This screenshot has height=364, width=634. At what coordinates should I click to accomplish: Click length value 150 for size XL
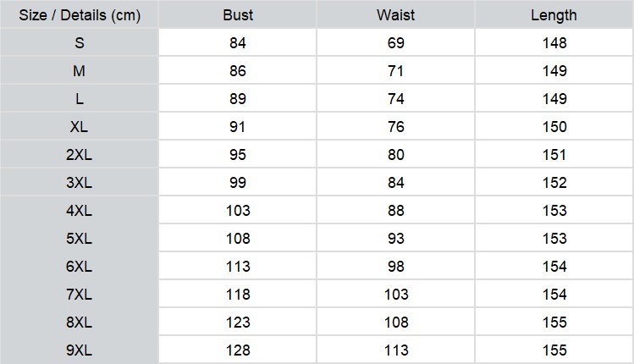coord(554,127)
